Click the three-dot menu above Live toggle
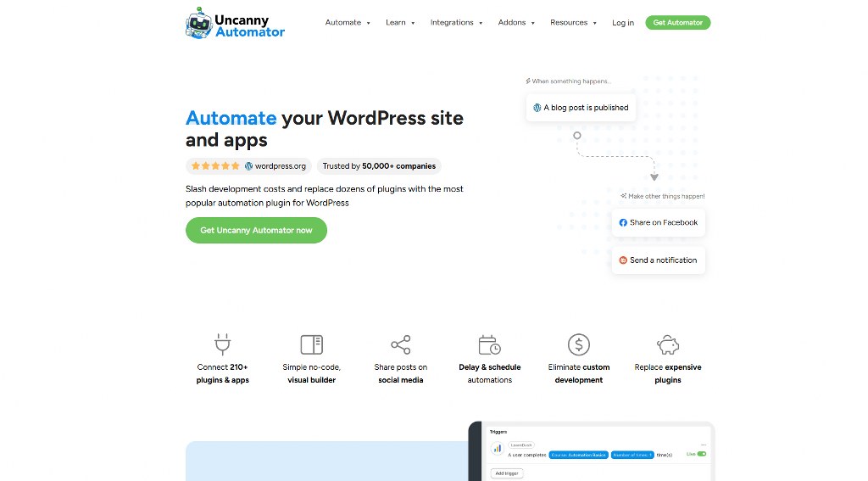This screenshot has width=868, height=481. coord(704,445)
